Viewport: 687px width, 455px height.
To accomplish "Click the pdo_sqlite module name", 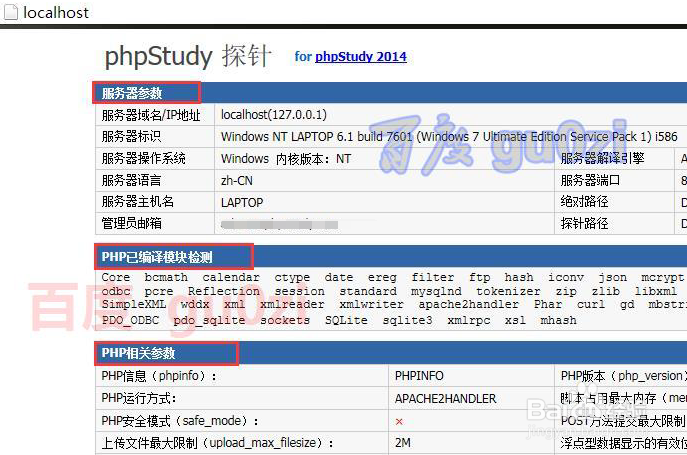I will click(x=209, y=320).
